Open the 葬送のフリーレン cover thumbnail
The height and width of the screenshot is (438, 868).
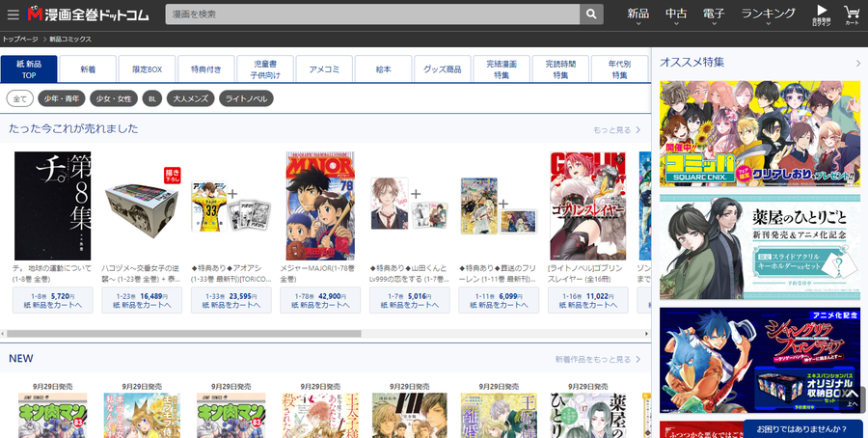[x=499, y=205]
